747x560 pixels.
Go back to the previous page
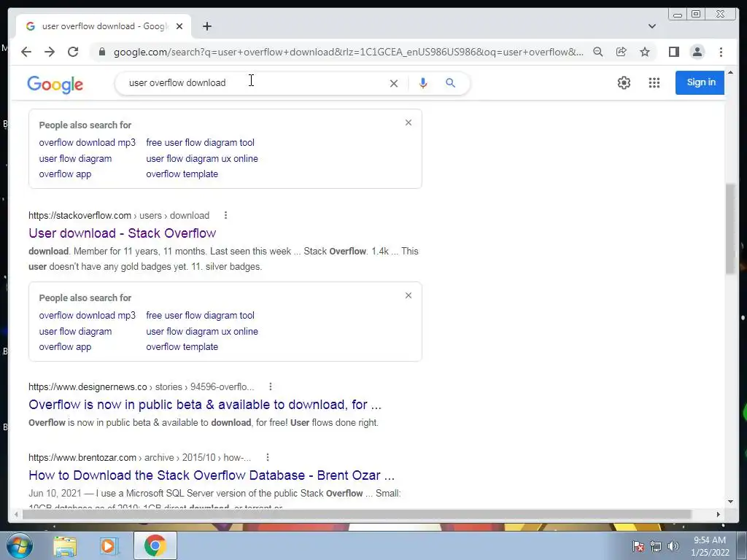point(26,52)
